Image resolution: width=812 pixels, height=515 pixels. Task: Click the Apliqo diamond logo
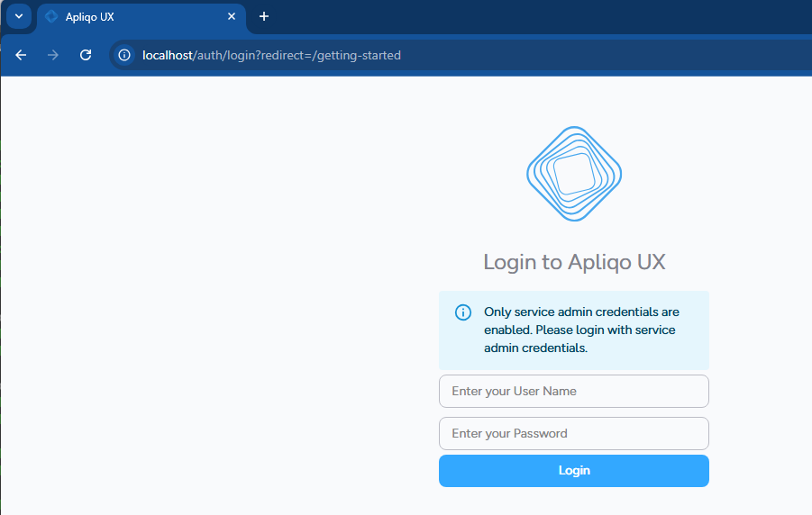(574, 174)
